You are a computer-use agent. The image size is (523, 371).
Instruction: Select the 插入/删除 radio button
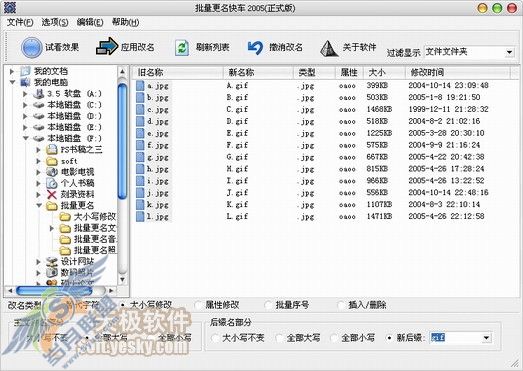click(x=341, y=305)
